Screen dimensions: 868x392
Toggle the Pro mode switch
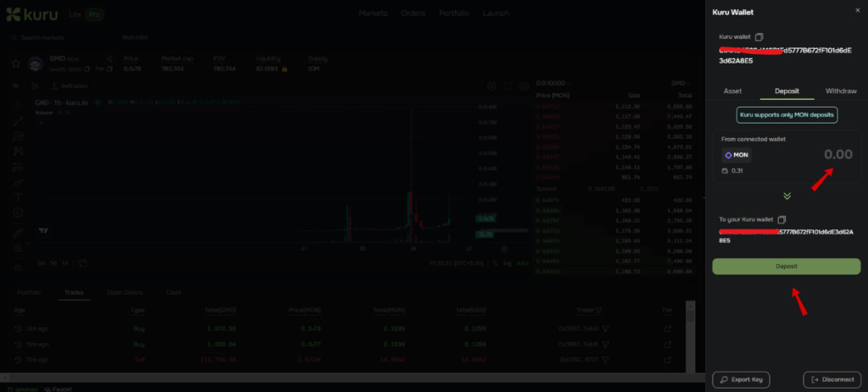[x=96, y=14]
